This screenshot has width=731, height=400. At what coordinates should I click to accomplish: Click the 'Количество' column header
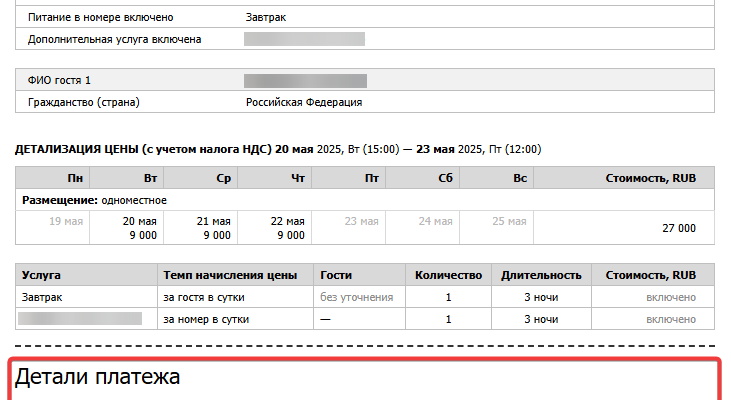(x=449, y=275)
